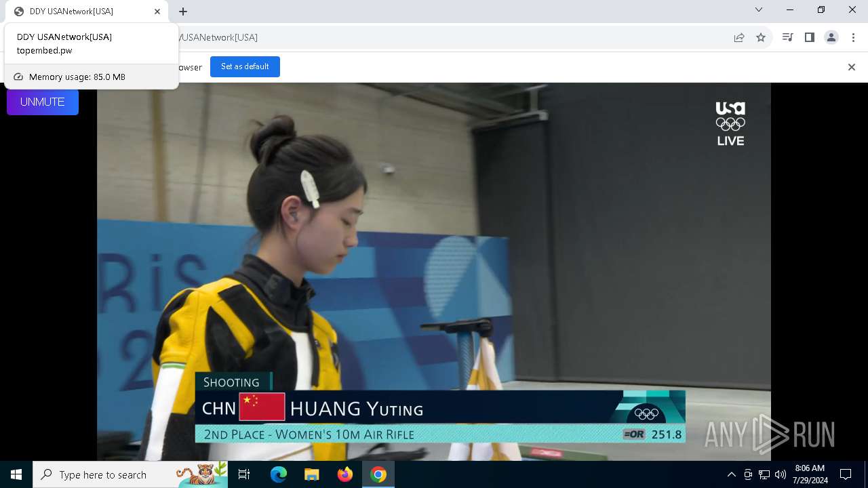Image resolution: width=868 pixels, height=488 pixels.
Task: Switch to Chrome on the taskbar
Action: click(x=378, y=474)
